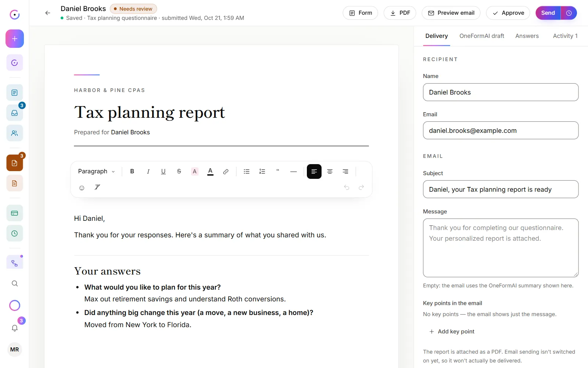Center-align the text
The width and height of the screenshot is (588, 368).
pyautogui.click(x=330, y=171)
